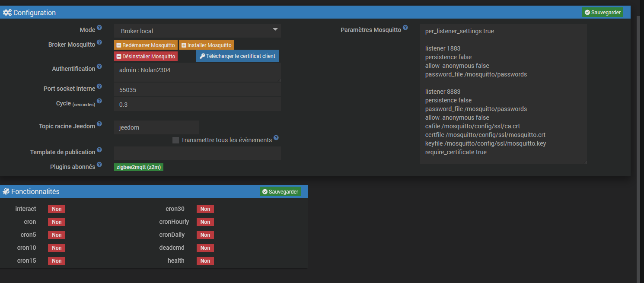The width and height of the screenshot is (644, 283).
Task: Click the "per_listener_settings true" line
Action: (x=459, y=31)
